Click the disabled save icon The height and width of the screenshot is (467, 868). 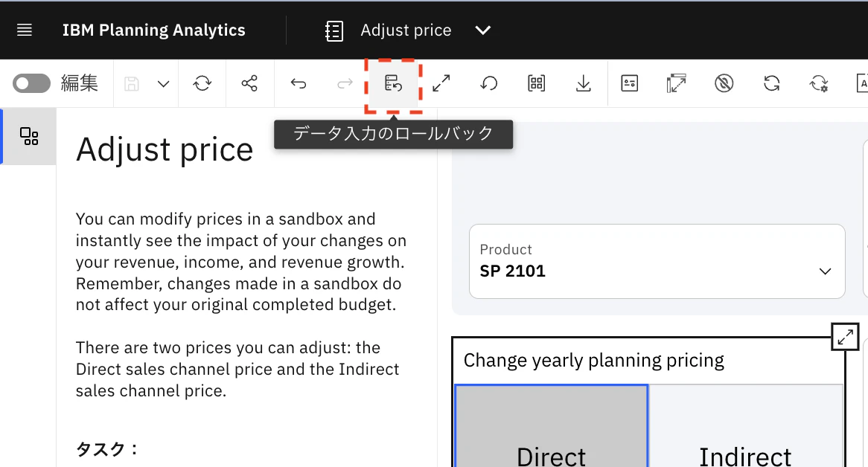[x=131, y=84]
